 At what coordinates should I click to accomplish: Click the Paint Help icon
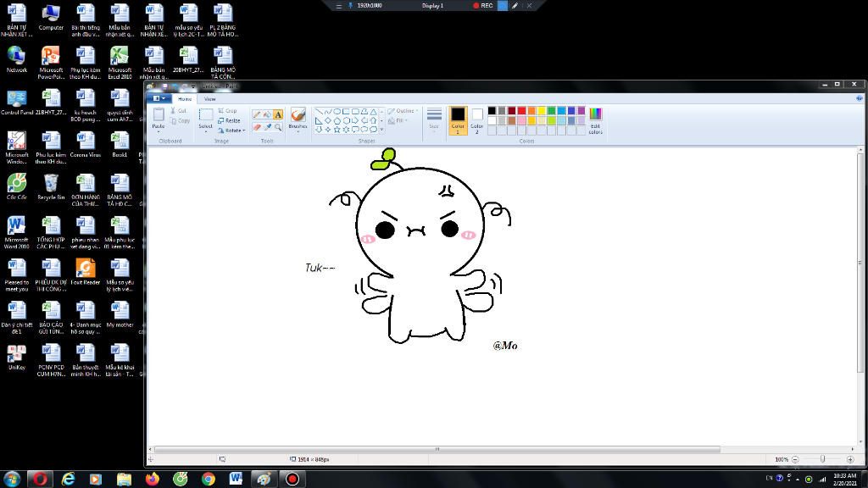[860, 98]
